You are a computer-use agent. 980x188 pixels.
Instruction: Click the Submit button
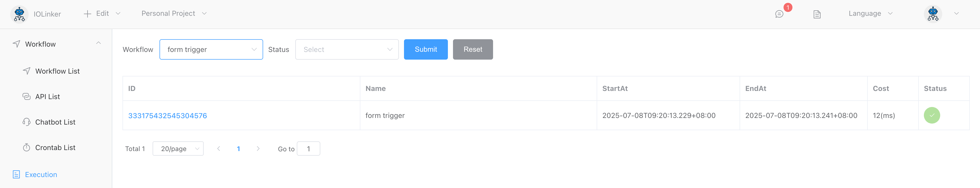click(x=425, y=49)
